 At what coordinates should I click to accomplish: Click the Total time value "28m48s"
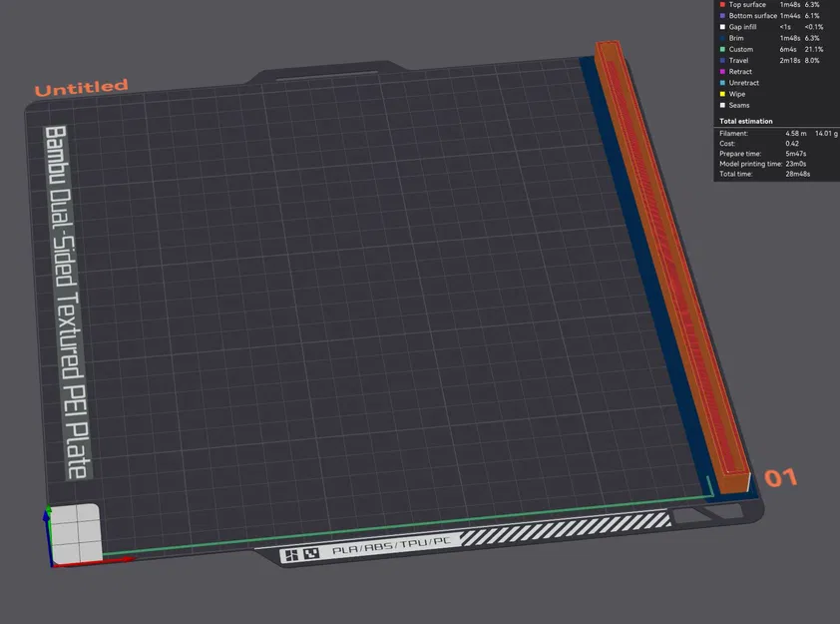tap(797, 175)
